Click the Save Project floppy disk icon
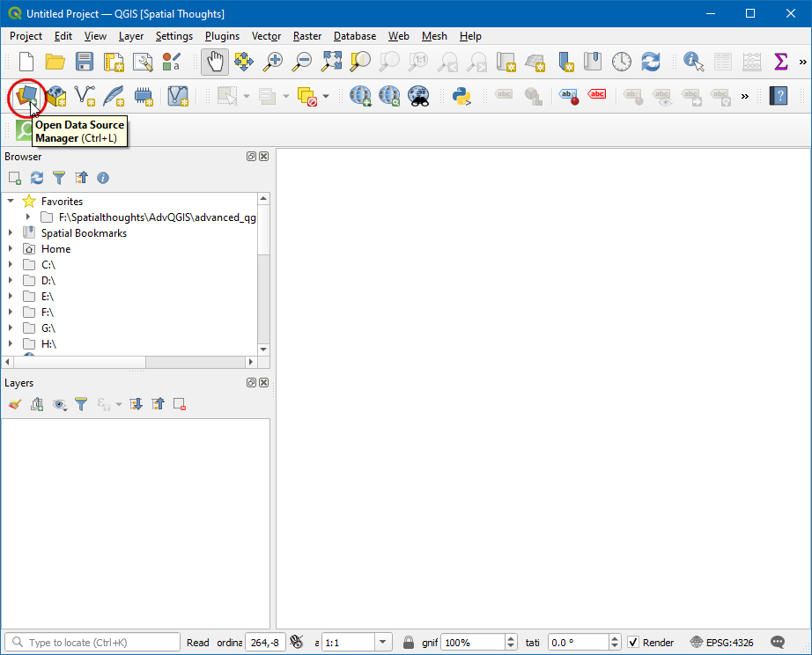The width and height of the screenshot is (812, 655). [x=84, y=62]
